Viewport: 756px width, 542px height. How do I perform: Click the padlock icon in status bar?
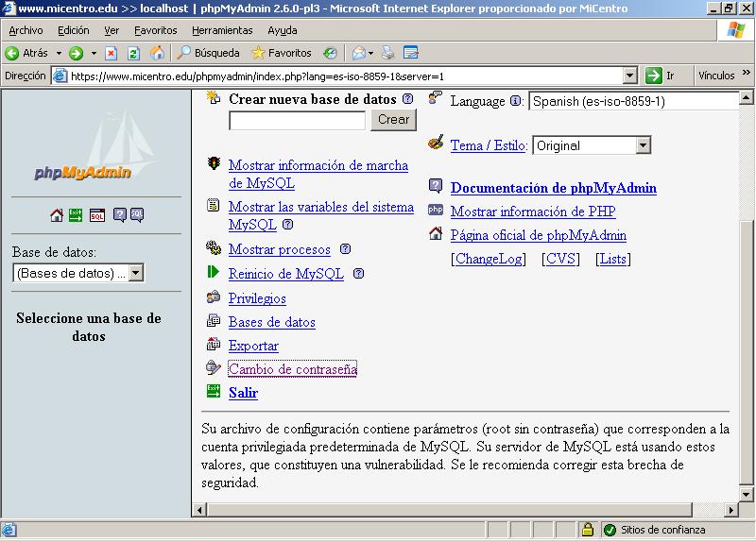pos(587,530)
